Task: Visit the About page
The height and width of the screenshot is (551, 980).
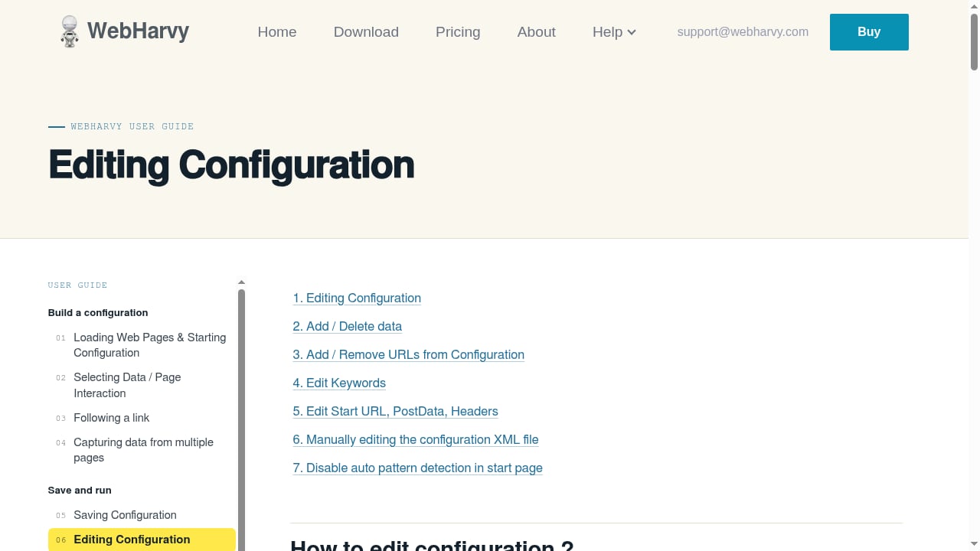Action: click(536, 32)
